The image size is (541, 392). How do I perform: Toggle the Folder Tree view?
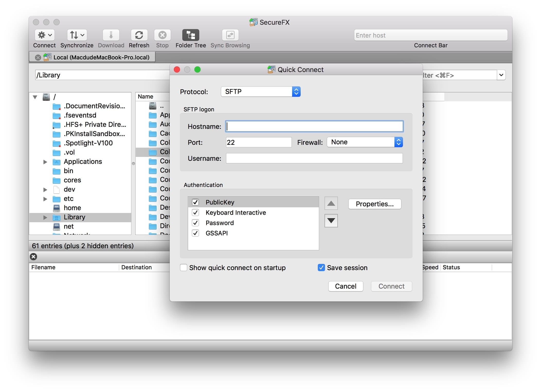tap(191, 35)
